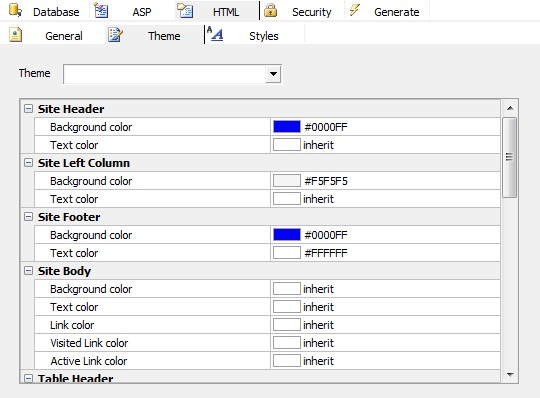
Task: Select the Site Left Column heading
Action: 84,163
